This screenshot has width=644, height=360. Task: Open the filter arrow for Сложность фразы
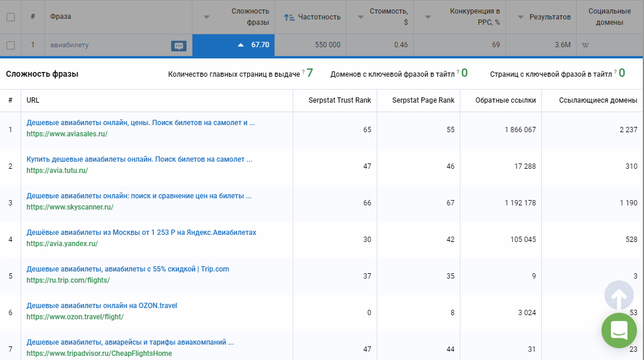[x=207, y=17]
